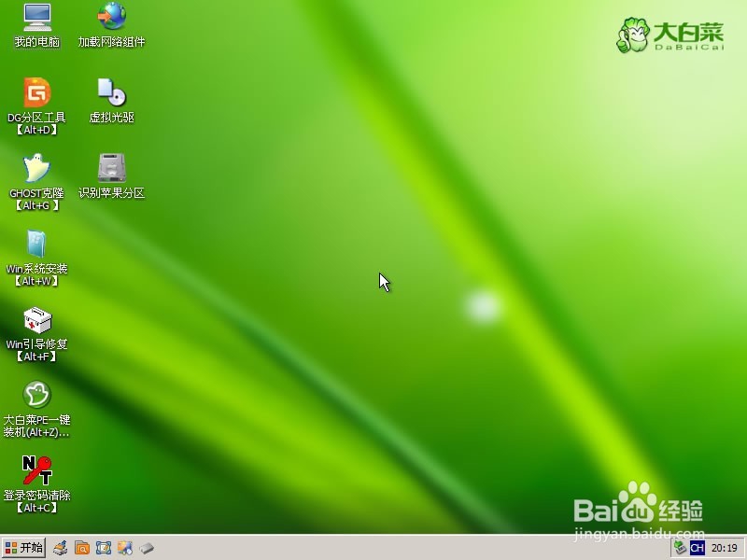Click the scanner-like quick launch icon
This screenshot has height=560, width=747.
[x=61, y=548]
